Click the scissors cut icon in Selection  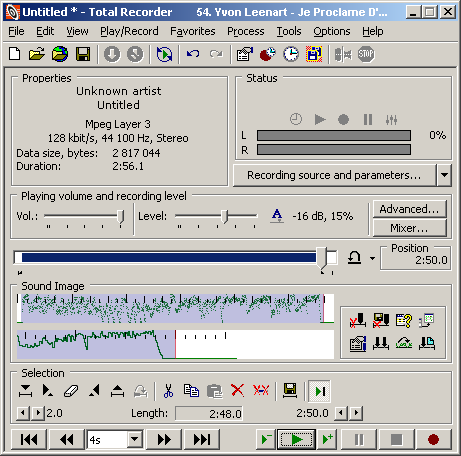tap(168, 390)
